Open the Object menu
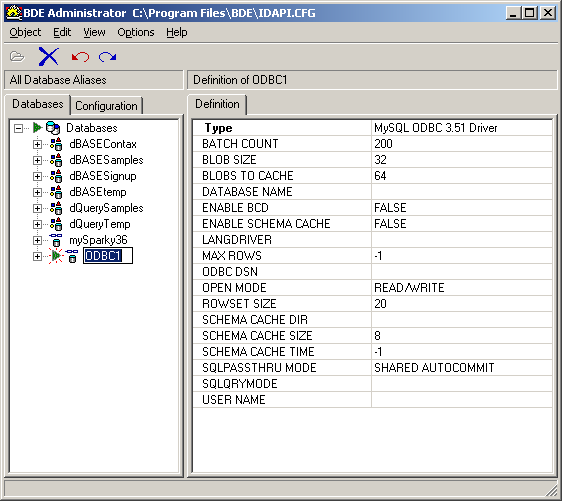Viewport: 562px width, 501px height. 25,33
